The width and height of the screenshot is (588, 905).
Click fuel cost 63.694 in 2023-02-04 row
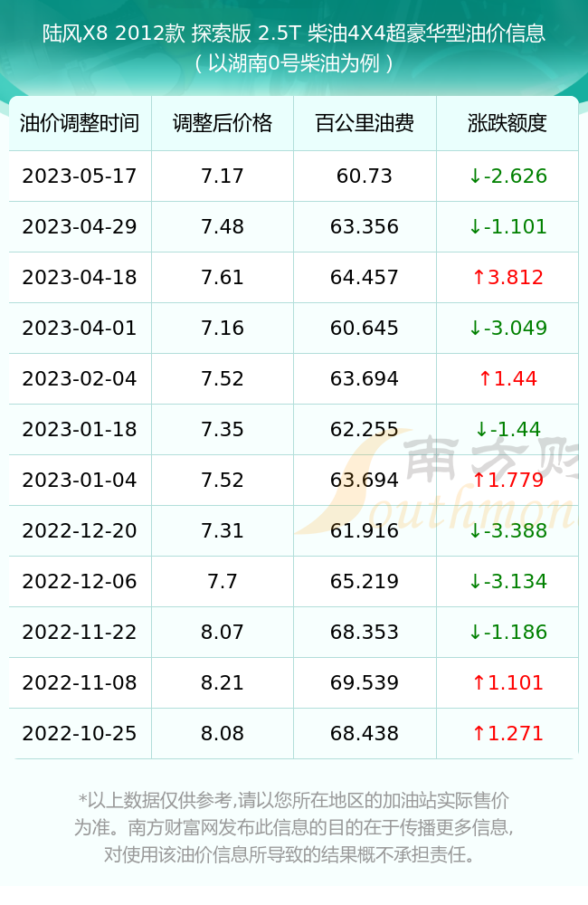pyautogui.click(x=365, y=379)
